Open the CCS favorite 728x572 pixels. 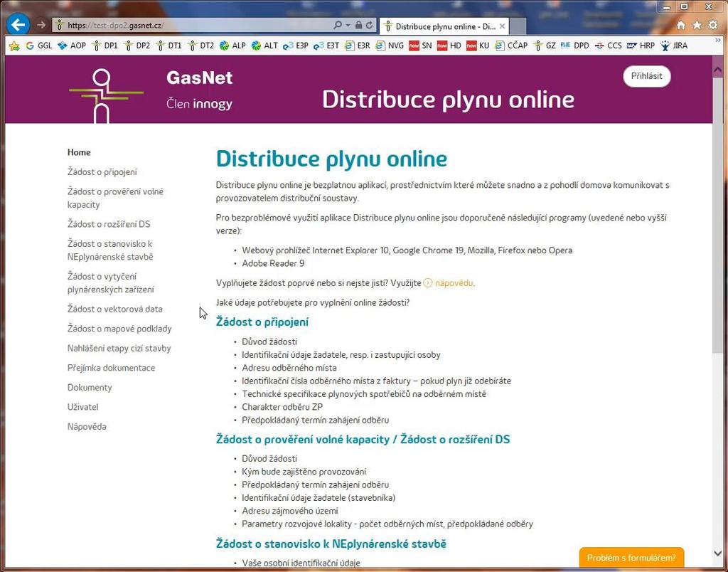pyautogui.click(x=609, y=46)
